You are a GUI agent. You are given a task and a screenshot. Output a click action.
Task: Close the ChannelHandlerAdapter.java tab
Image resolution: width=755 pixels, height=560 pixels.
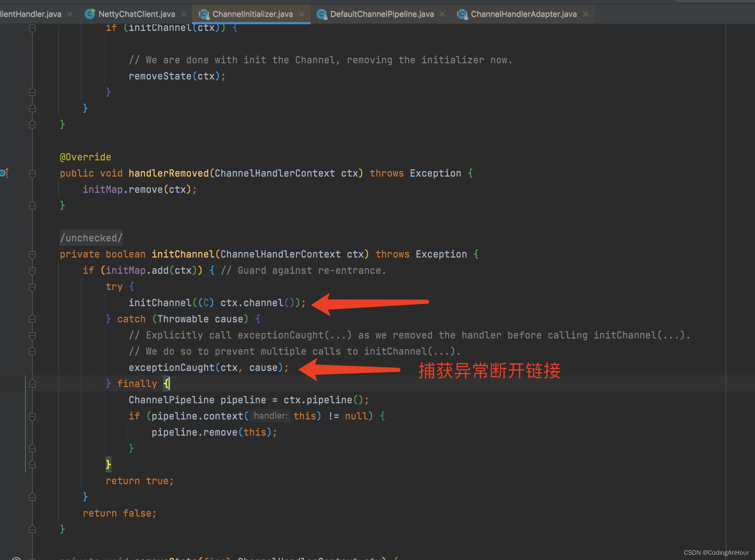tap(585, 14)
